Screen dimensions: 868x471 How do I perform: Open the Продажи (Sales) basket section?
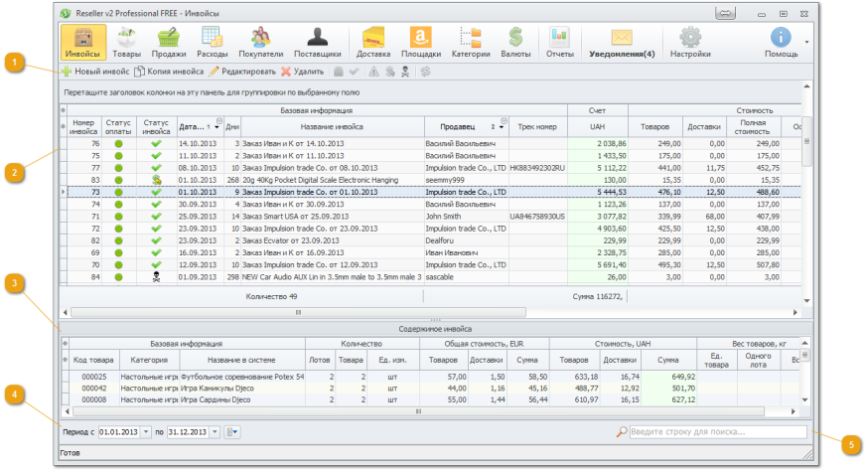169,42
